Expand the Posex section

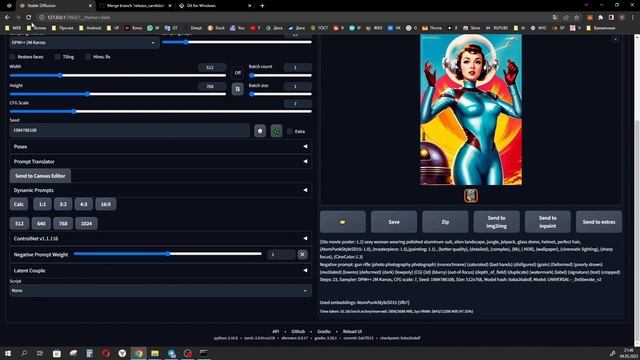point(160,147)
